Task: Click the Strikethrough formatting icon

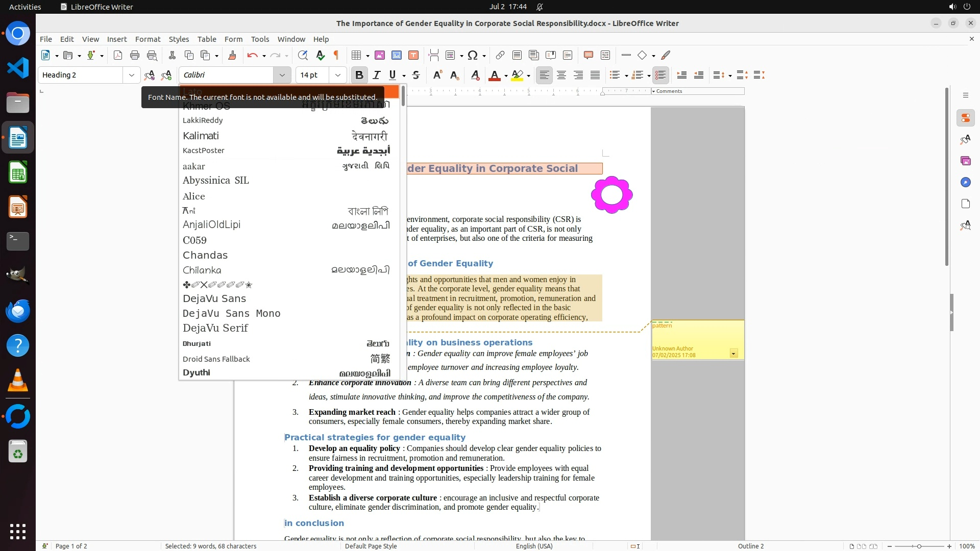Action: tap(416, 75)
